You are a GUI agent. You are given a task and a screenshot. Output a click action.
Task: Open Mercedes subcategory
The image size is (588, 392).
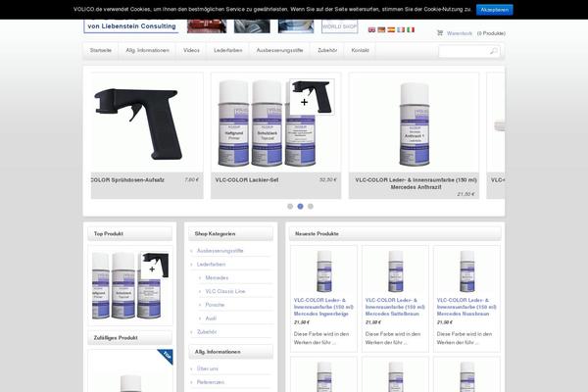tap(217, 277)
